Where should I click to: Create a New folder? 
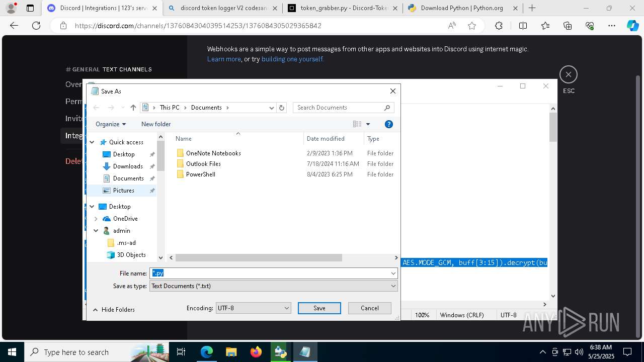tap(156, 124)
